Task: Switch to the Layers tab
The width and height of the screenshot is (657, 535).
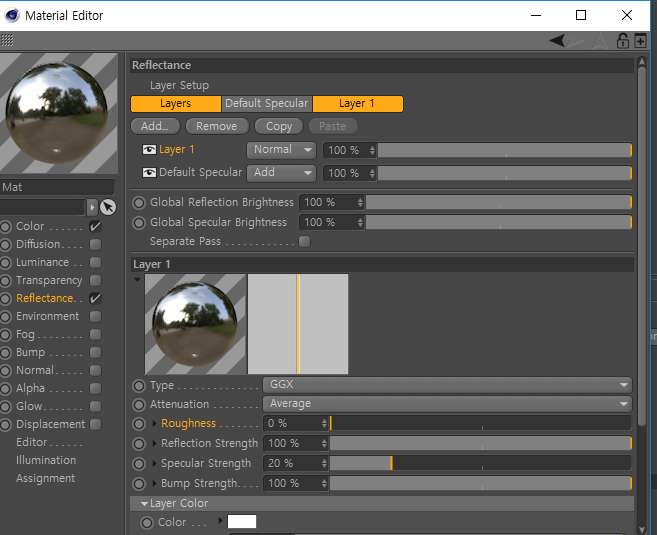Action: (176, 104)
